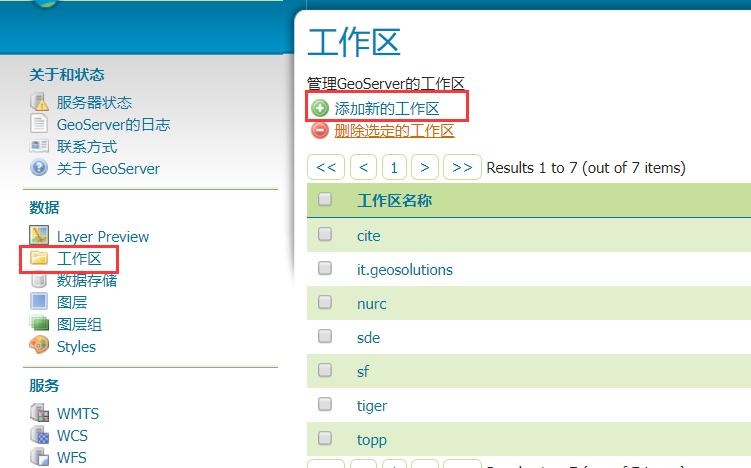Image resolution: width=751 pixels, height=468 pixels.
Task: Open 关于 GeoServer page
Action: tap(108, 169)
